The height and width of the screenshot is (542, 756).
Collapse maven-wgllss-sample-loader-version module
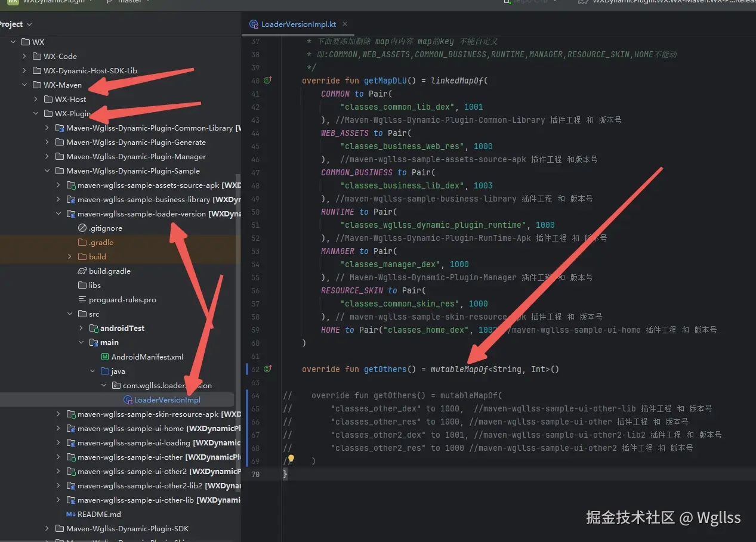coord(58,214)
